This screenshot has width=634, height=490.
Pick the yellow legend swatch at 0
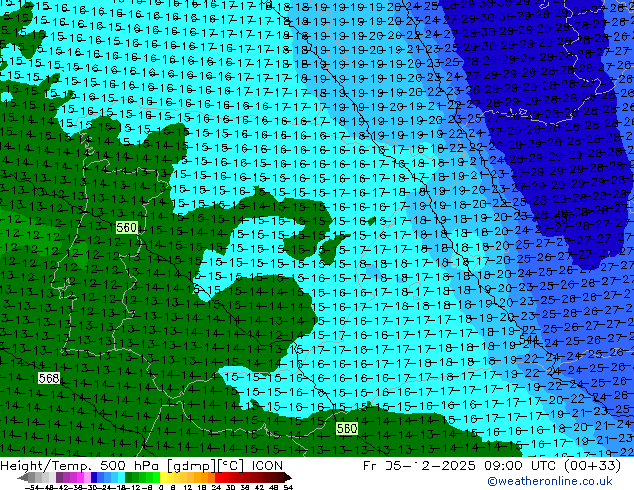pos(164,477)
